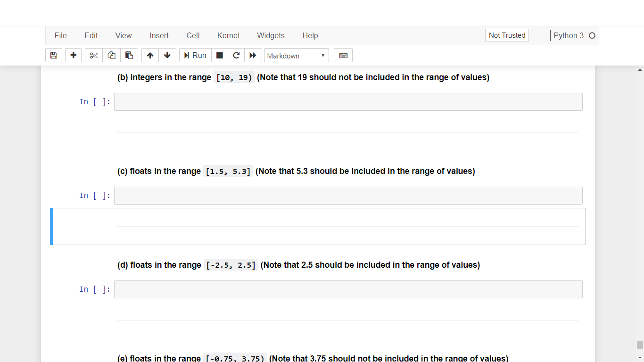644x362 pixels.
Task: Click the code cell under question (c)
Action: [x=348, y=196]
